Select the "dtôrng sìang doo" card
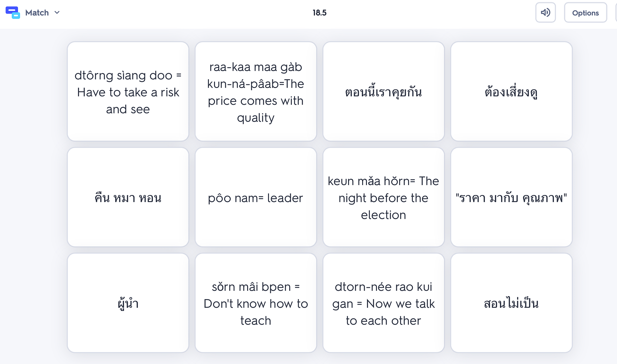 (x=128, y=92)
